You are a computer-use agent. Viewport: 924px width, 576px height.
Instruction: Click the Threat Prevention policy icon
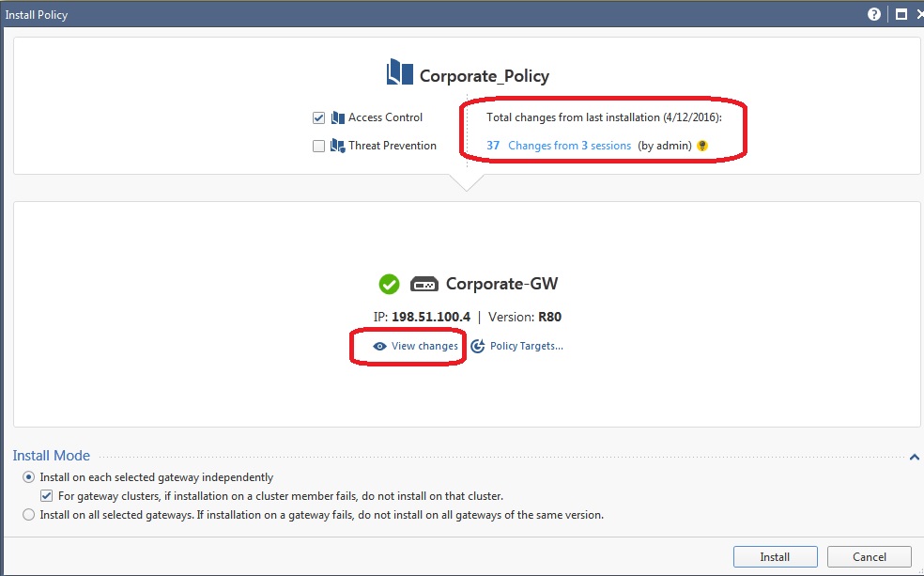[x=338, y=146]
